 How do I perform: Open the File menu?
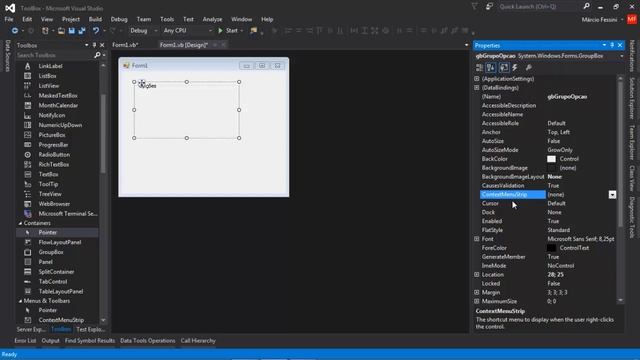[x=9, y=19]
